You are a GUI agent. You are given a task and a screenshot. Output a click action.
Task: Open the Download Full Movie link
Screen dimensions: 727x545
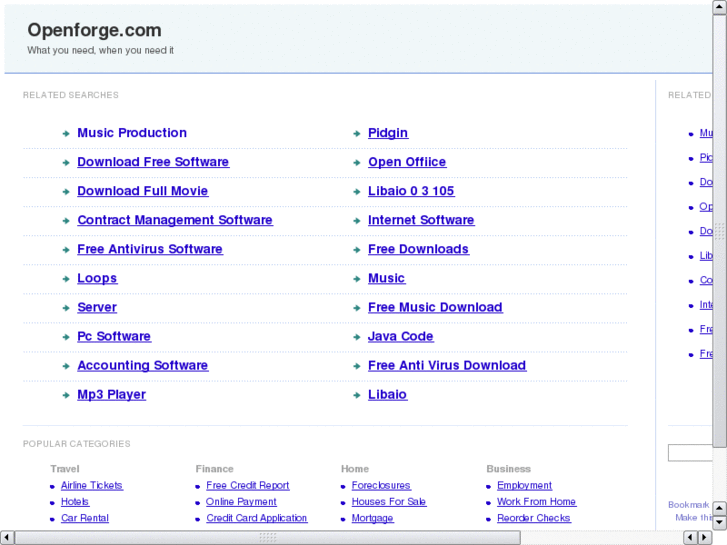tap(143, 191)
